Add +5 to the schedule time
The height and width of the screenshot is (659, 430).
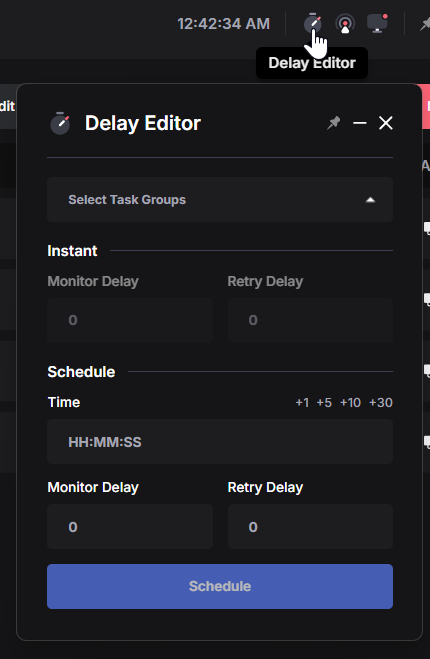(x=324, y=403)
